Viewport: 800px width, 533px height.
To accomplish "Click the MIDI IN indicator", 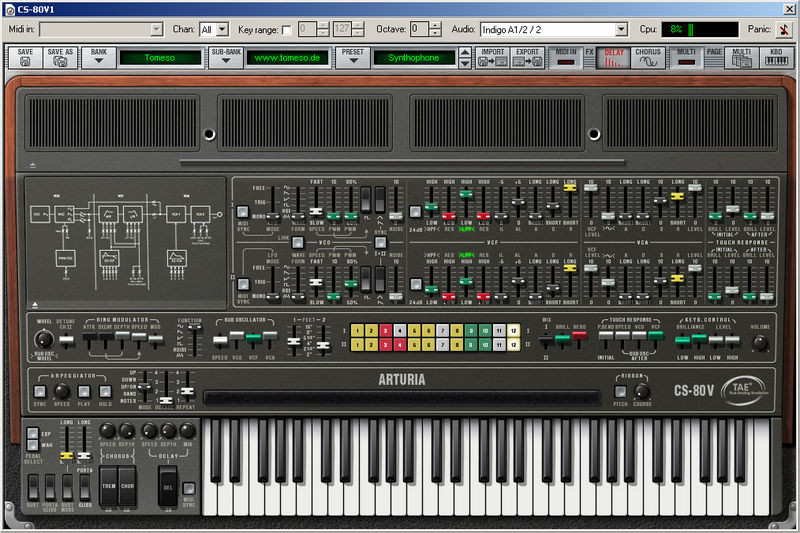I will pos(565,58).
